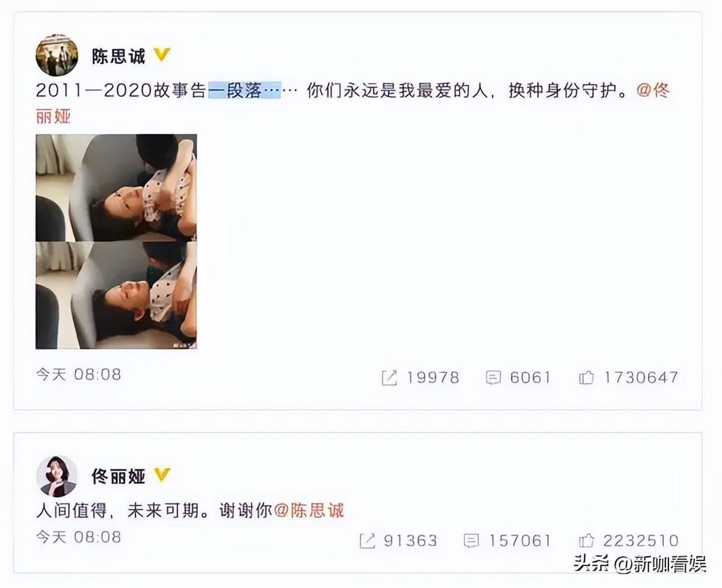Open the 157061 comments on 佟丽娅's post
The width and height of the screenshot is (722, 588).
tap(507, 540)
